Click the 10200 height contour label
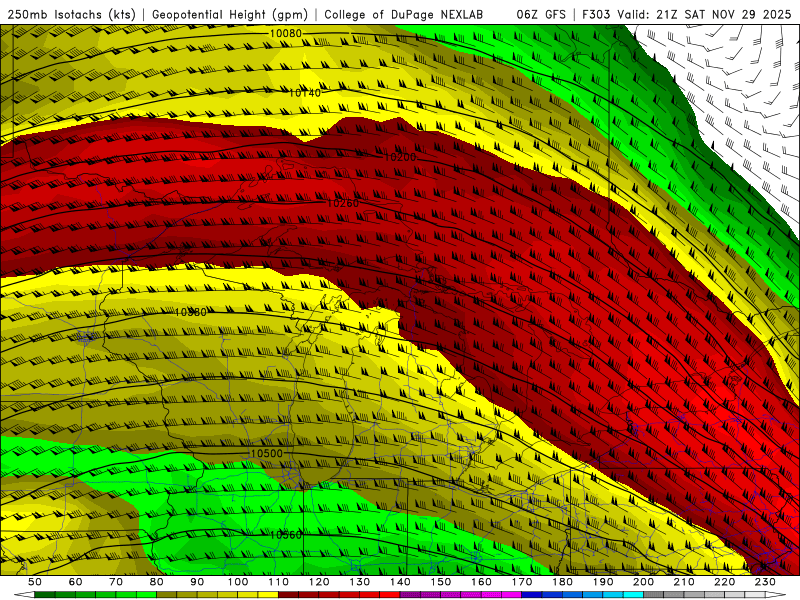 coord(400,157)
